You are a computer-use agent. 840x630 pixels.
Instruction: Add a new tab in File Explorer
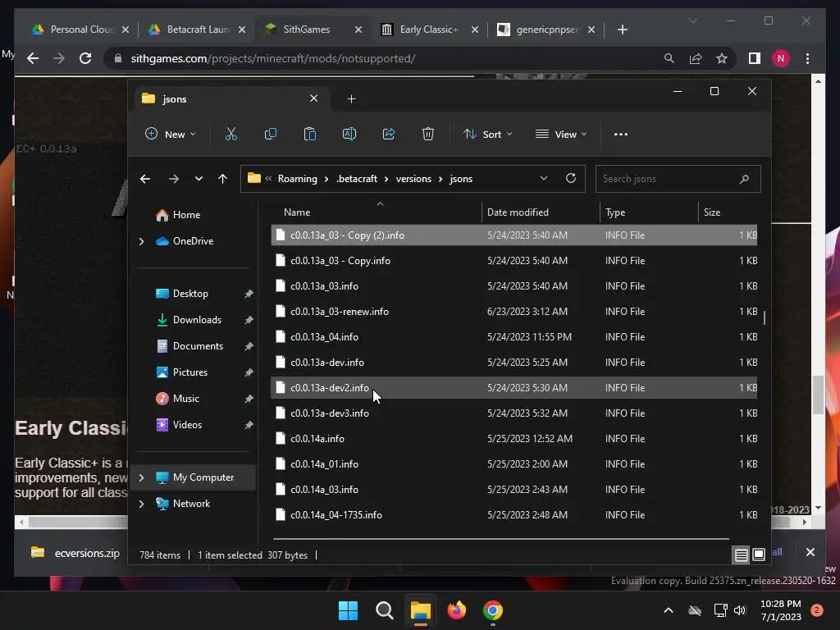point(351,98)
